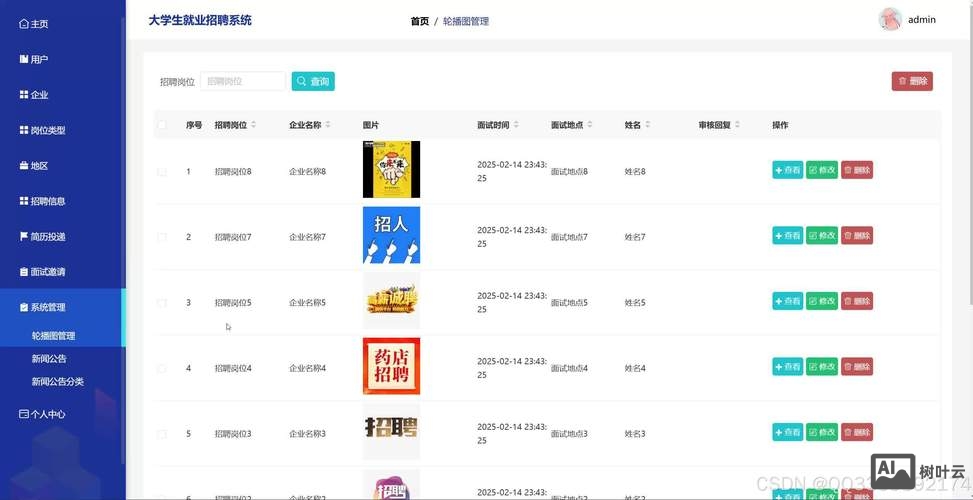The width and height of the screenshot is (973, 500).
Task: Toggle the select-all header checkbox
Action: click(x=162, y=125)
